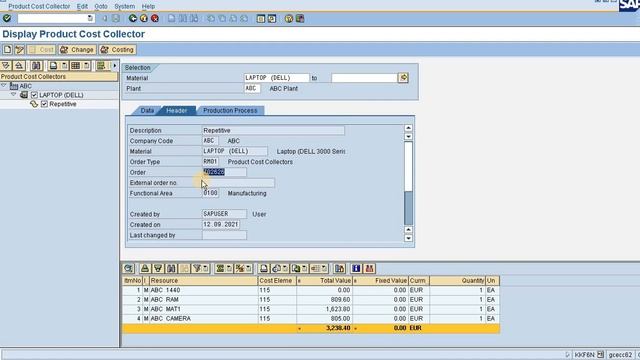Click the yellow Help icon
The image size is (640, 360).
click(x=289, y=18)
